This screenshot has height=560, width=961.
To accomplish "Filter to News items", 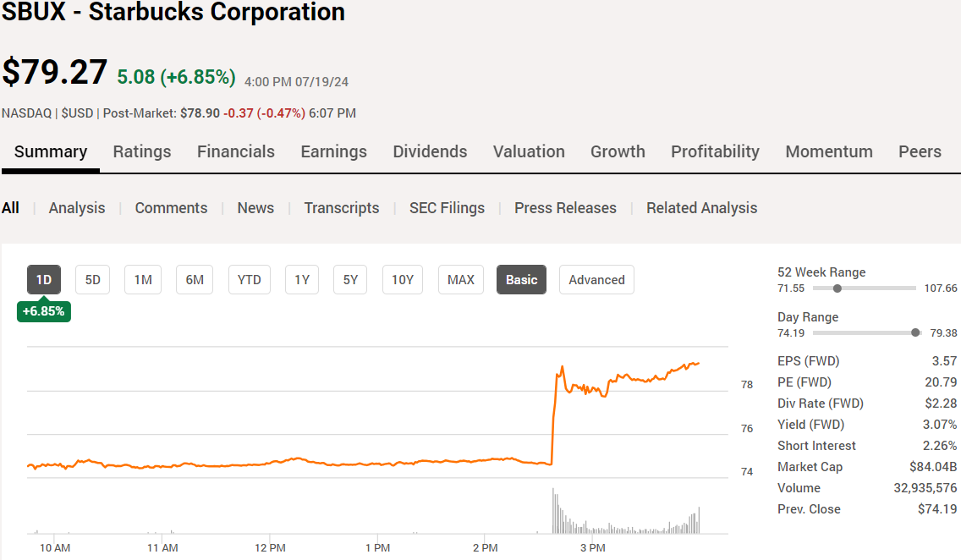I will pyautogui.click(x=255, y=208).
